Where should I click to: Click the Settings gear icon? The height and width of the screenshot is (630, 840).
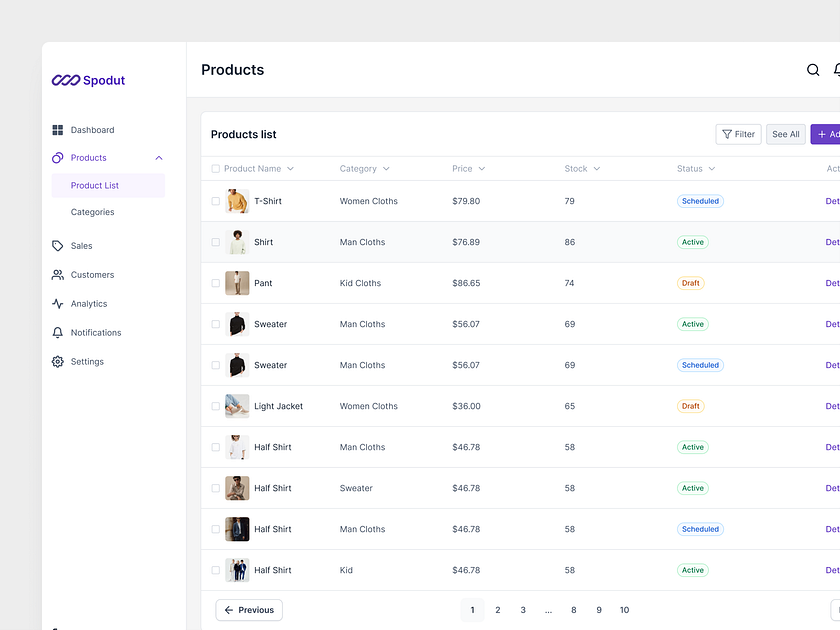pyautogui.click(x=58, y=361)
